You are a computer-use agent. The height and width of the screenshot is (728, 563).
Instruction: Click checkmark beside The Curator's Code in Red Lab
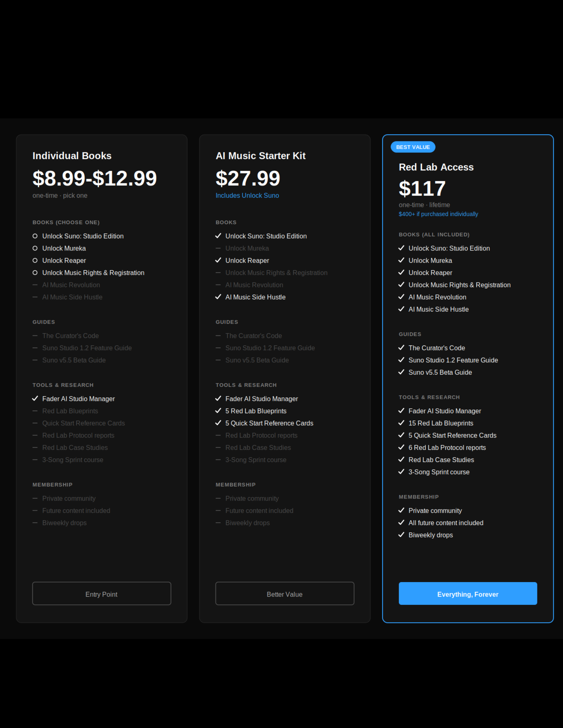(x=401, y=348)
